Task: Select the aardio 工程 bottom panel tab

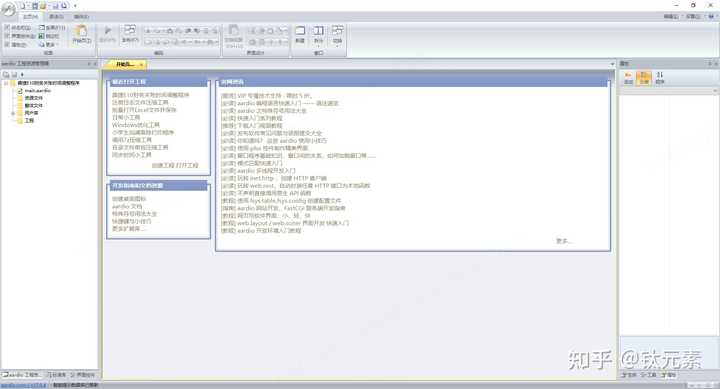Action: (x=22, y=375)
